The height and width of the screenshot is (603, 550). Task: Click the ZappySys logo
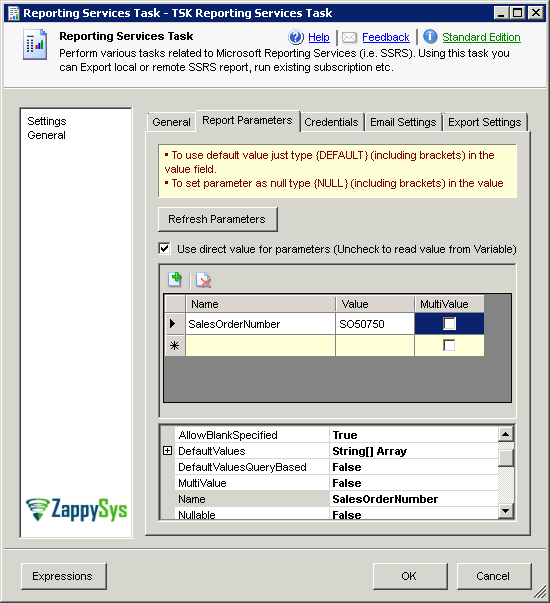pyautogui.click(x=77, y=510)
